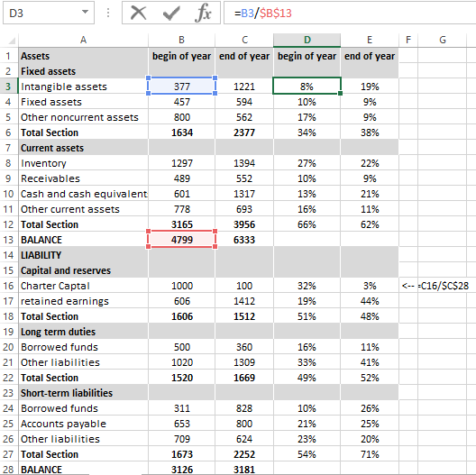Viewport: 476px width, 475px height.
Task: Select the 'Inventory' cell
Action: [84, 163]
